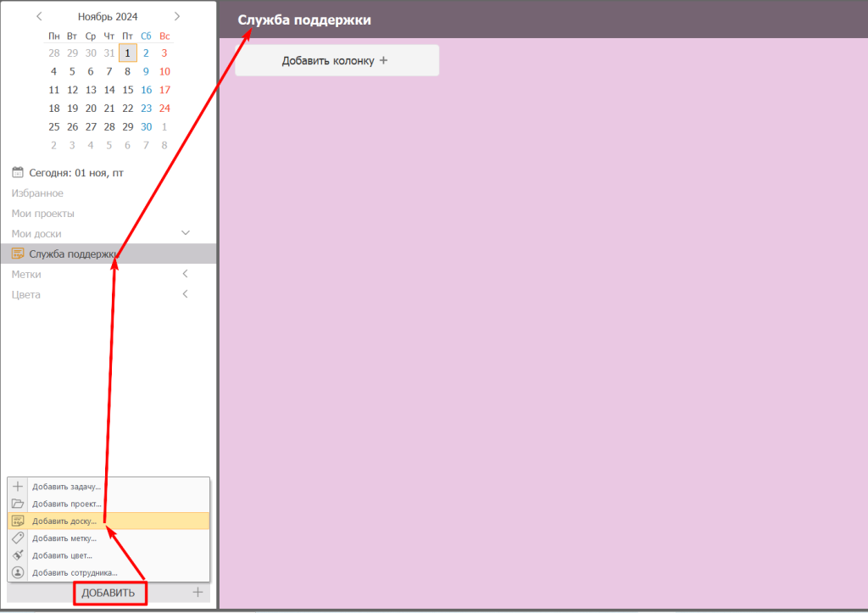
Task: Open Избранное in the sidebar
Action: click(37, 192)
